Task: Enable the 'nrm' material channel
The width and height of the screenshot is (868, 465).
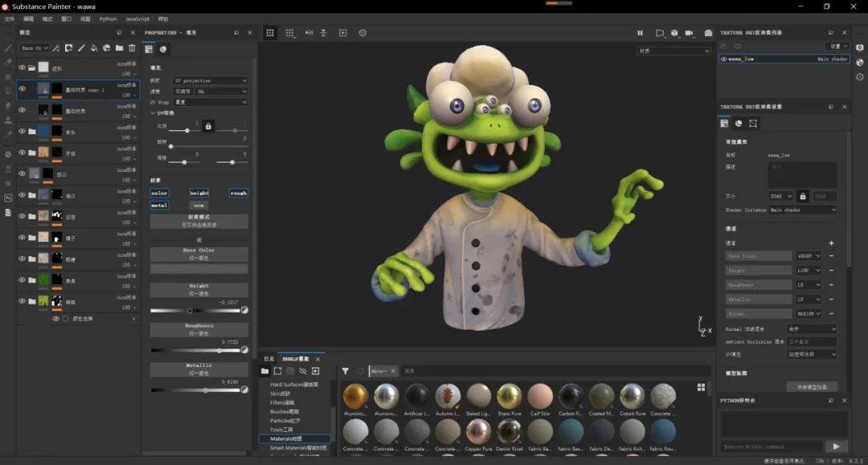Action: [199, 205]
